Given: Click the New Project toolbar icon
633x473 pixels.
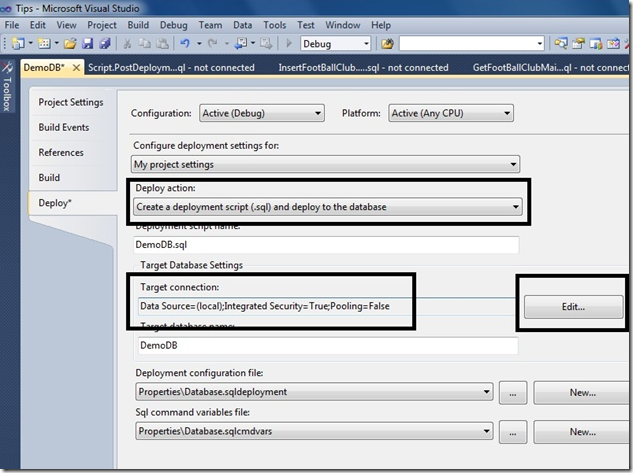Looking at the screenshot, I should click(18, 43).
